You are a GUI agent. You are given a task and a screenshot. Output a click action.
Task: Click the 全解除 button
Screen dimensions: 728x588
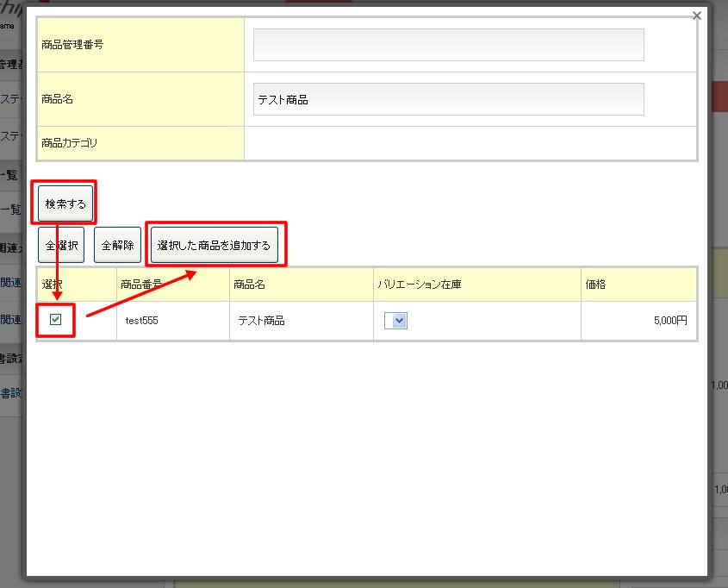tap(117, 246)
